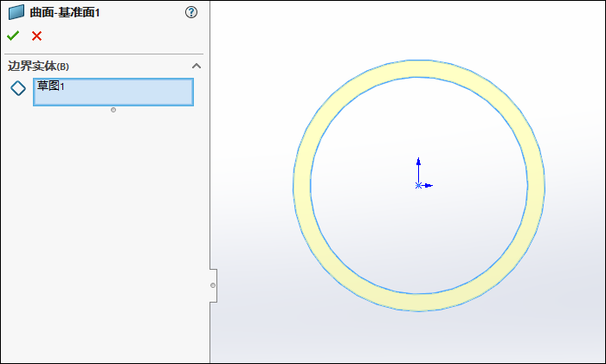The width and height of the screenshot is (606, 364).
Task: Click the 曲面-基准面1 planar surface feature icon
Action: [16, 12]
